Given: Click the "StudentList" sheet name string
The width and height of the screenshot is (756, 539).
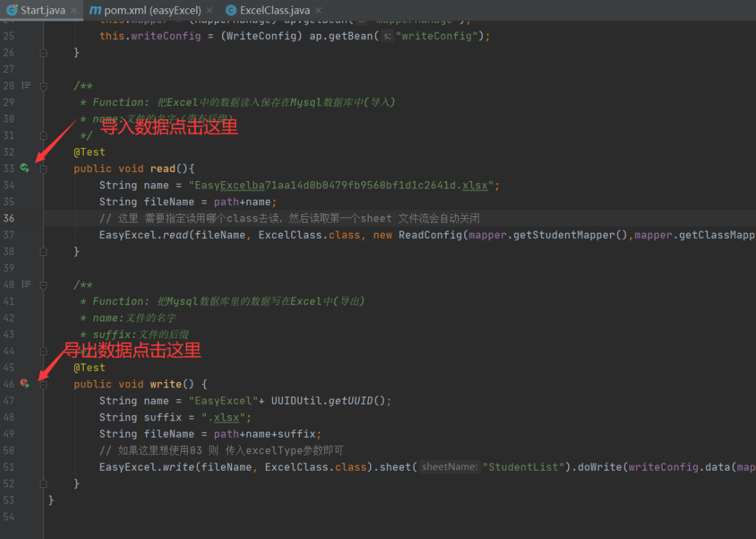Looking at the screenshot, I should pos(523,467).
